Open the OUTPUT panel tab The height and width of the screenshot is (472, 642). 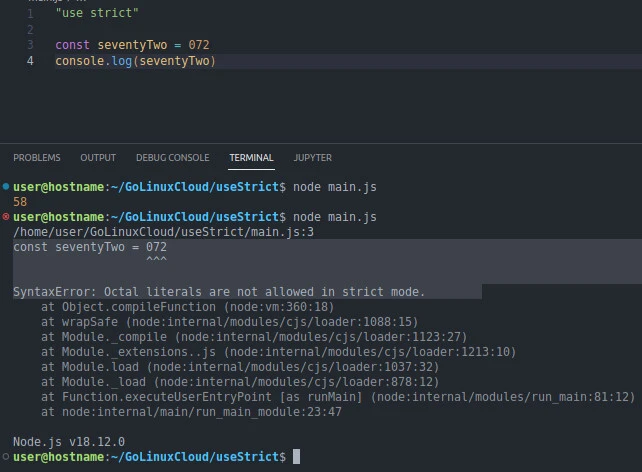[98, 158]
